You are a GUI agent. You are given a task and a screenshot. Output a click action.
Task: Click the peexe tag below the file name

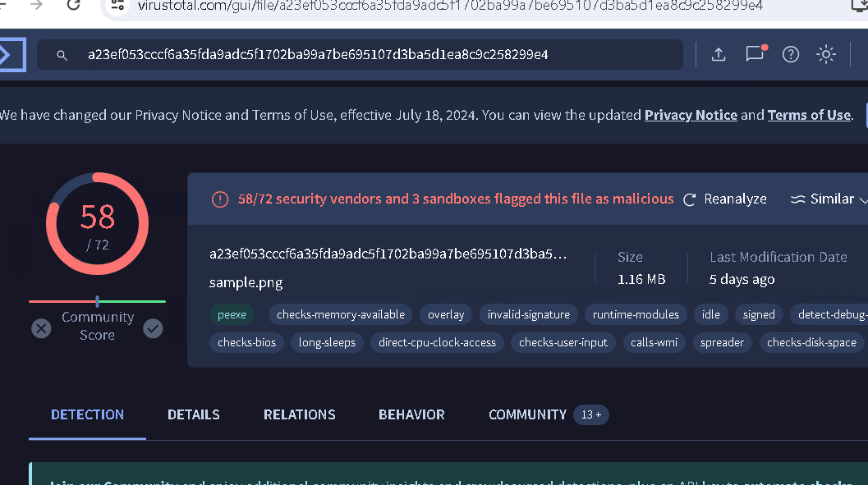click(x=232, y=314)
